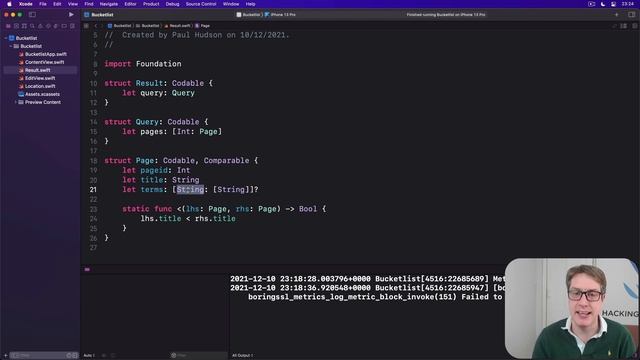Screen dimensions: 640x360
Task: Click line number 21 gutter
Action: pos(93,189)
